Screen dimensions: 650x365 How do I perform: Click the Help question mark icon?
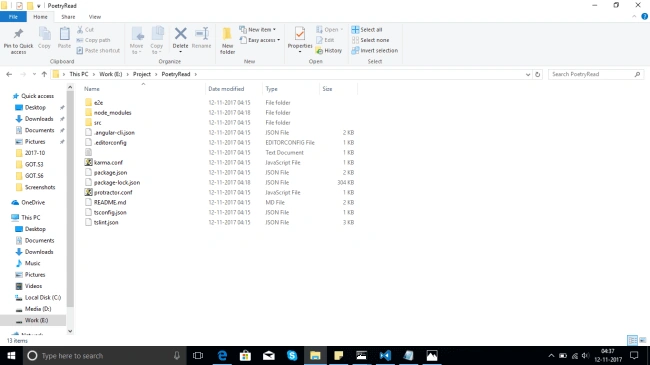pos(645,17)
